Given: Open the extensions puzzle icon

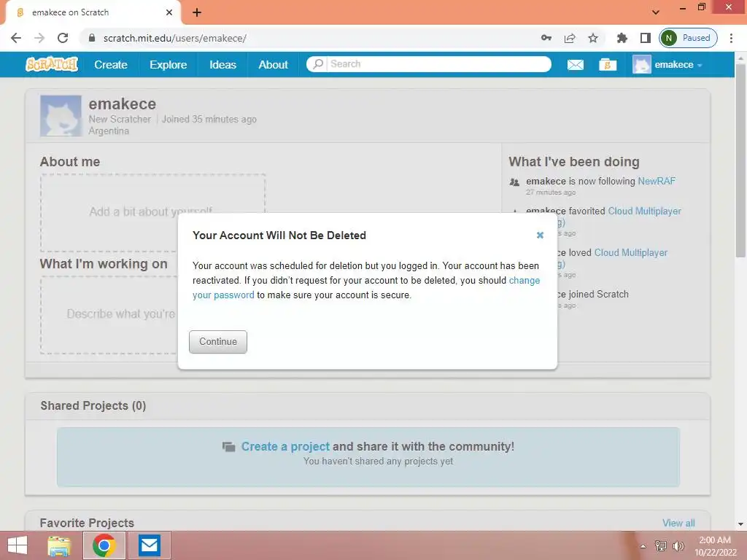Looking at the screenshot, I should click(622, 38).
